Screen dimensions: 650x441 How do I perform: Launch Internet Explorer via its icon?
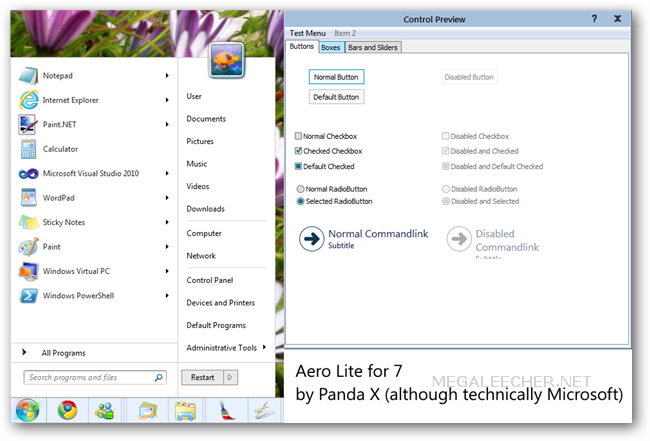coord(28,100)
